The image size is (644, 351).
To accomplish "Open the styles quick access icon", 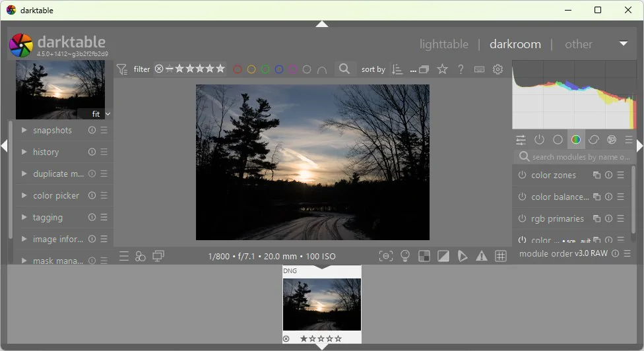I will (141, 256).
